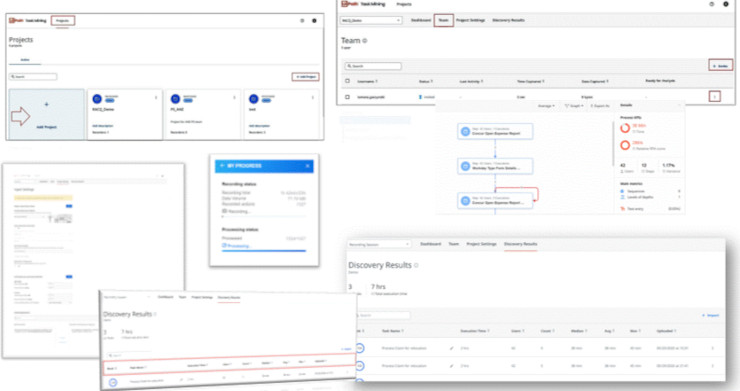
Task: Open the Recording Session dropdown in right Discovery Results window
Action: (x=379, y=244)
